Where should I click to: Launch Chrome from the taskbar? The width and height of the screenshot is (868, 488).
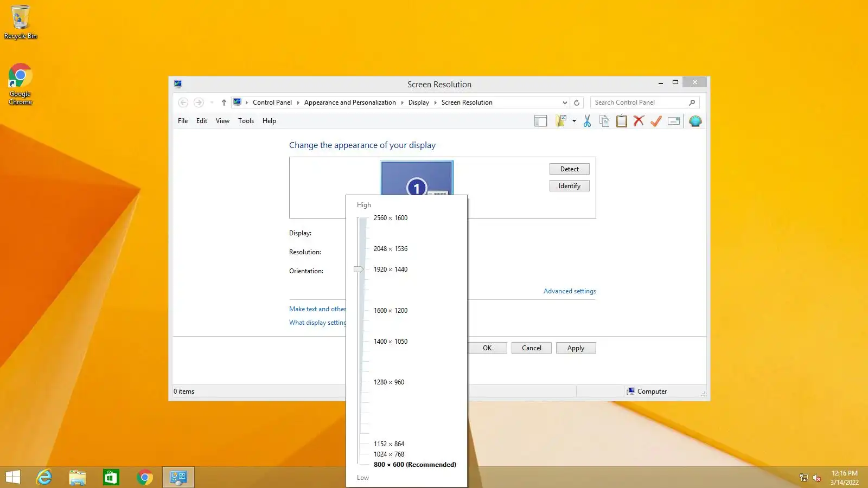(145, 477)
